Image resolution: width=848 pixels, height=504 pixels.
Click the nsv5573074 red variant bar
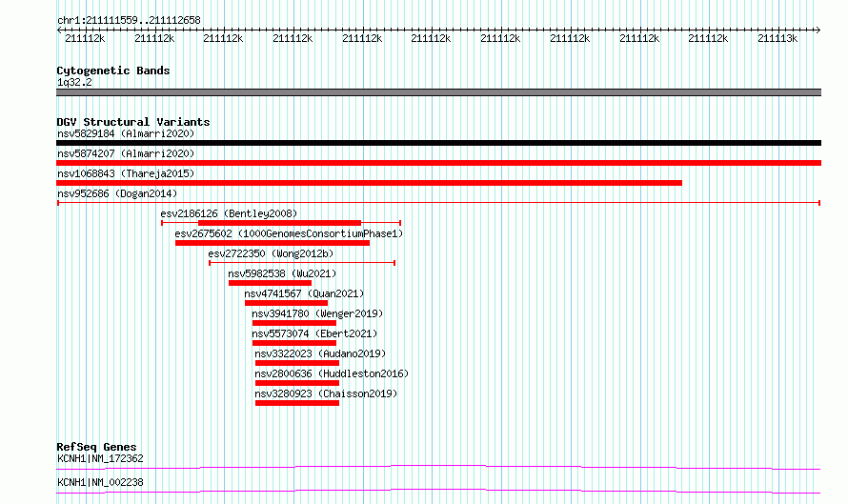(294, 343)
